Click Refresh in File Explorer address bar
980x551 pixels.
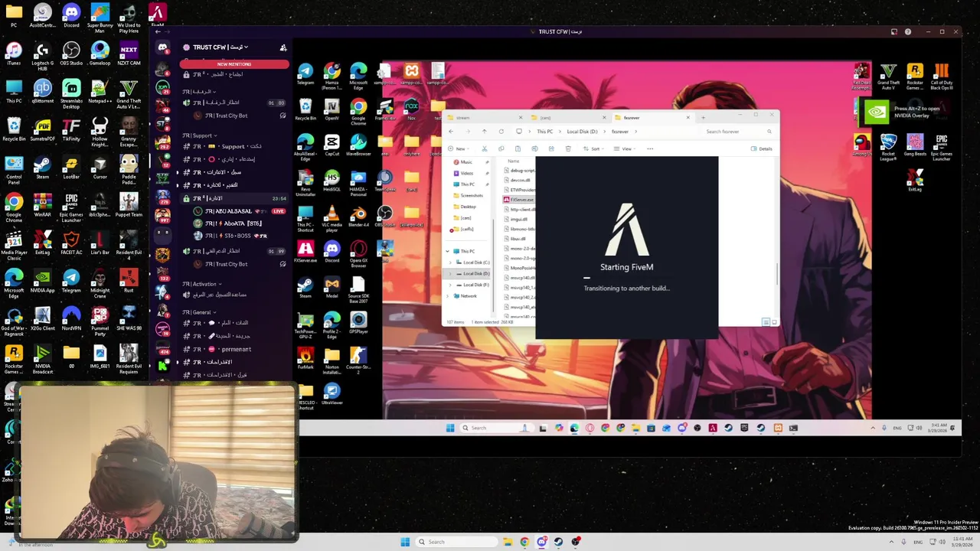point(501,132)
